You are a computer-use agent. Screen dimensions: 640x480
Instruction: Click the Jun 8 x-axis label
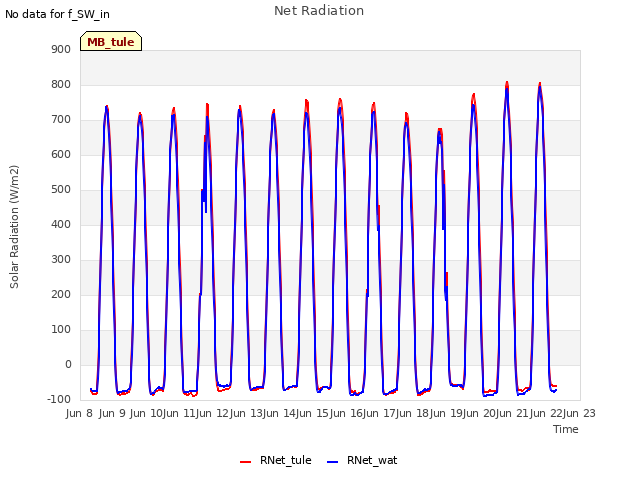coord(79,413)
